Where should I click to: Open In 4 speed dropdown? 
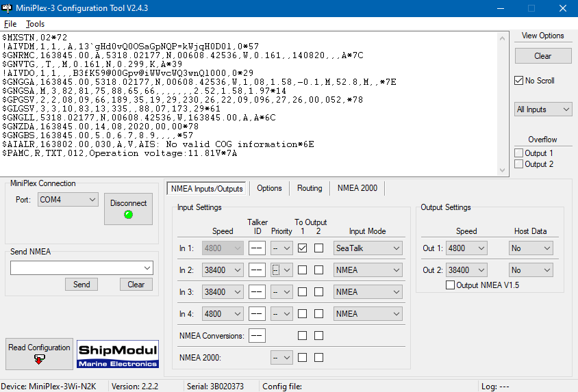[x=223, y=313]
